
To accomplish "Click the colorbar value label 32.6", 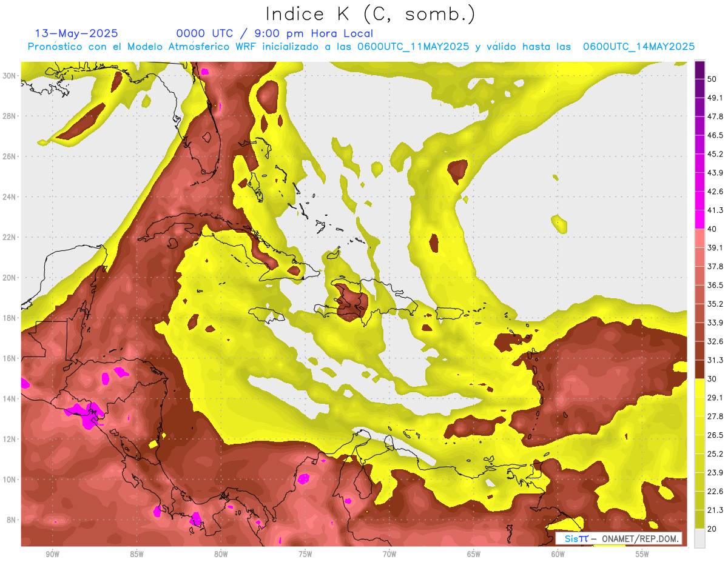I will pyautogui.click(x=715, y=341).
